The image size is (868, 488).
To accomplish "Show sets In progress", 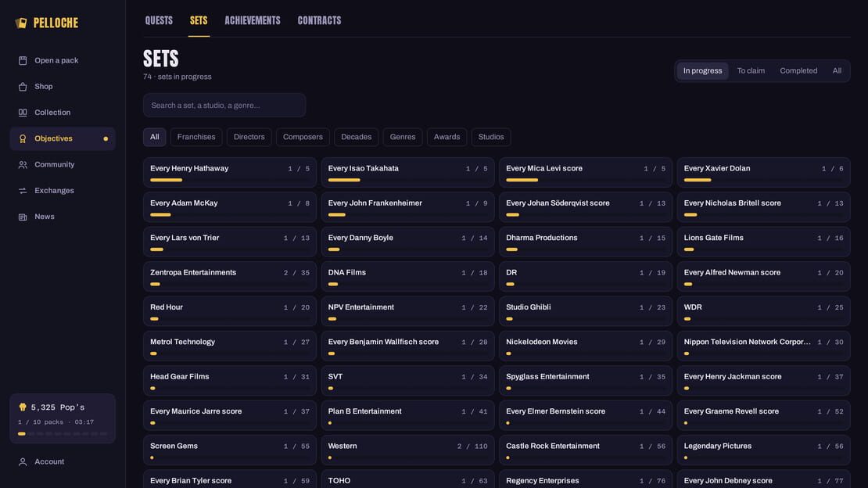I will [702, 71].
